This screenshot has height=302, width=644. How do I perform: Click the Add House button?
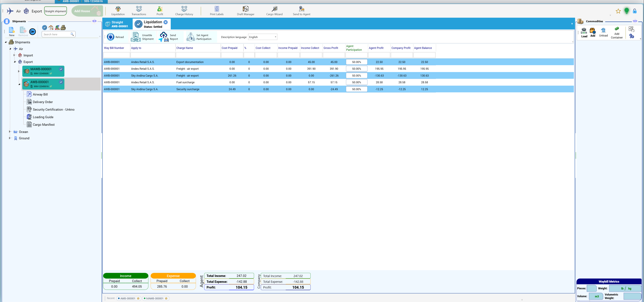(x=87, y=11)
